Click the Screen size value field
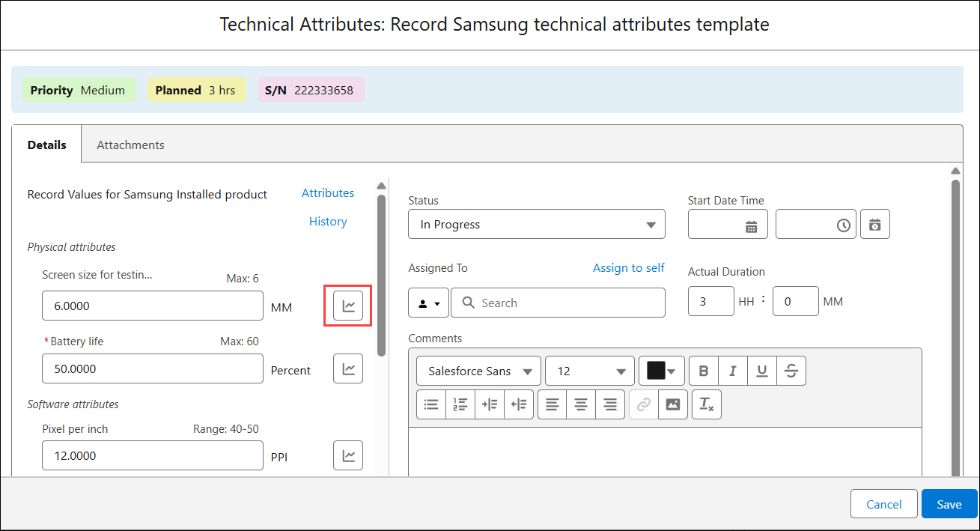Image resolution: width=980 pixels, height=531 pixels. pyautogui.click(x=153, y=306)
